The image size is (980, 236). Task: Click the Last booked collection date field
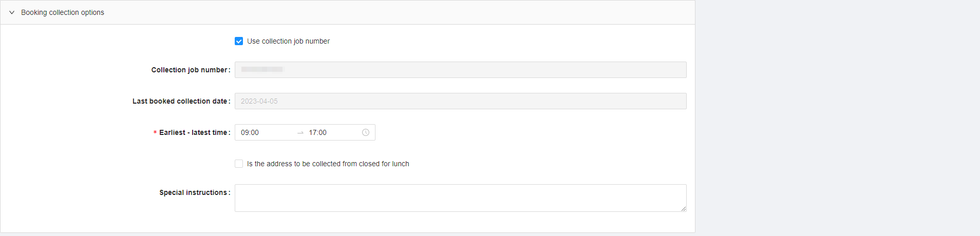point(460,101)
